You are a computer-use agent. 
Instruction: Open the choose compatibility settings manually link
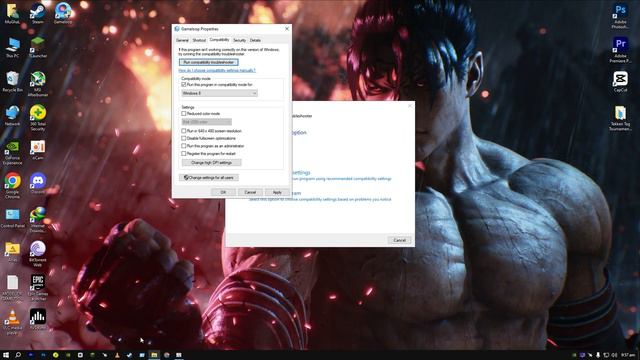pos(217,70)
